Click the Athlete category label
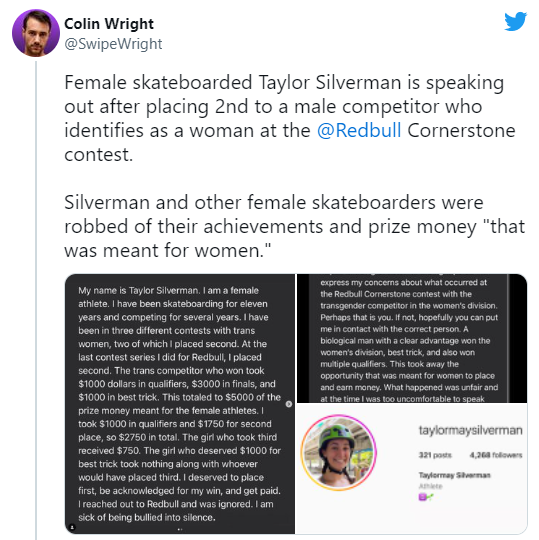Screen dimensions: 539x540 (x=431, y=486)
